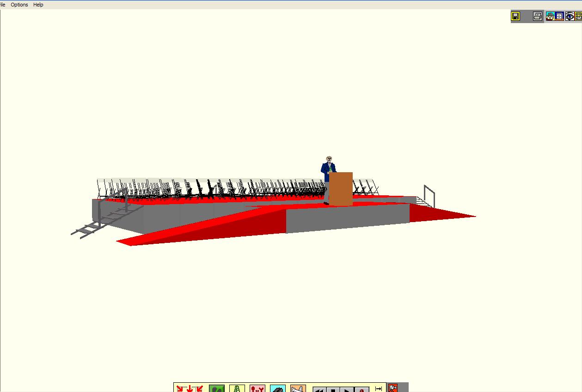582x392 pixels.
Task: Open the Options menu
Action: coord(19,5)
